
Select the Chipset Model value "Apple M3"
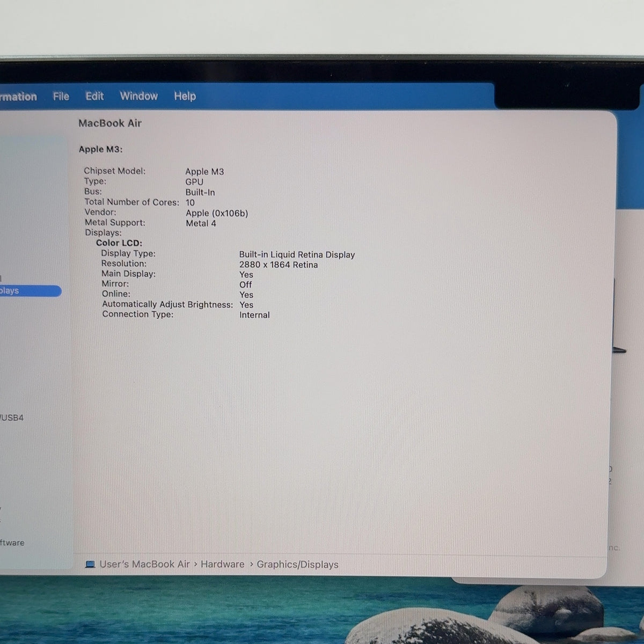[x=204, y=172]
